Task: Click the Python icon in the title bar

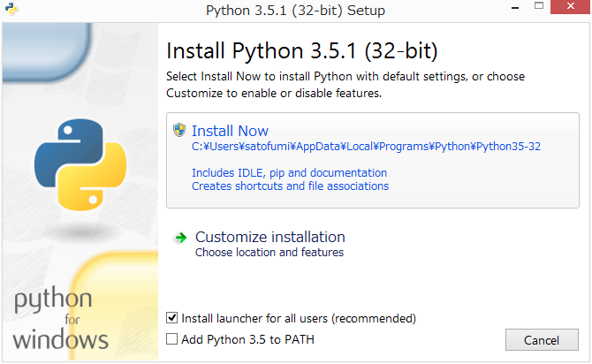Action: pos(11,9)
